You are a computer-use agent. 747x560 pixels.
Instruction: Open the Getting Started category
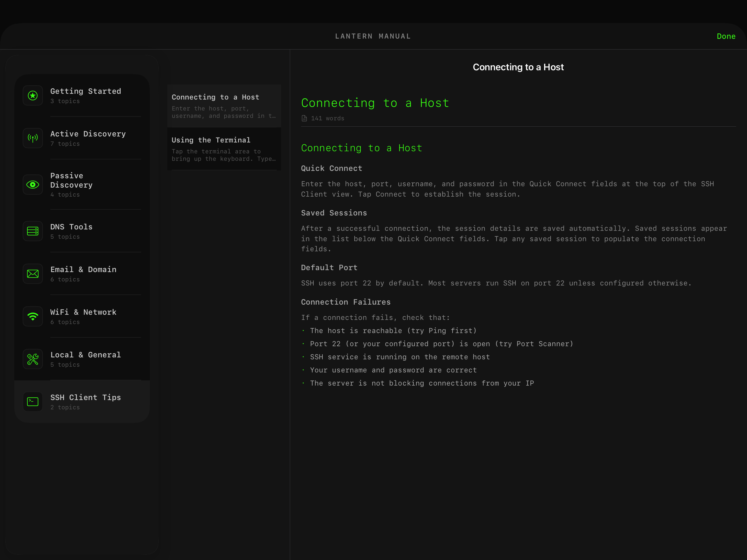[86, 91]
